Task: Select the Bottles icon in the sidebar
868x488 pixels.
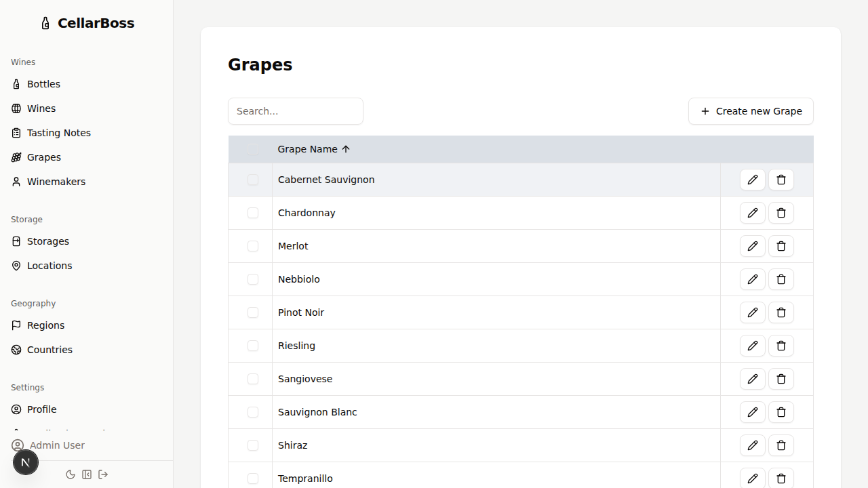Action: 16,84
